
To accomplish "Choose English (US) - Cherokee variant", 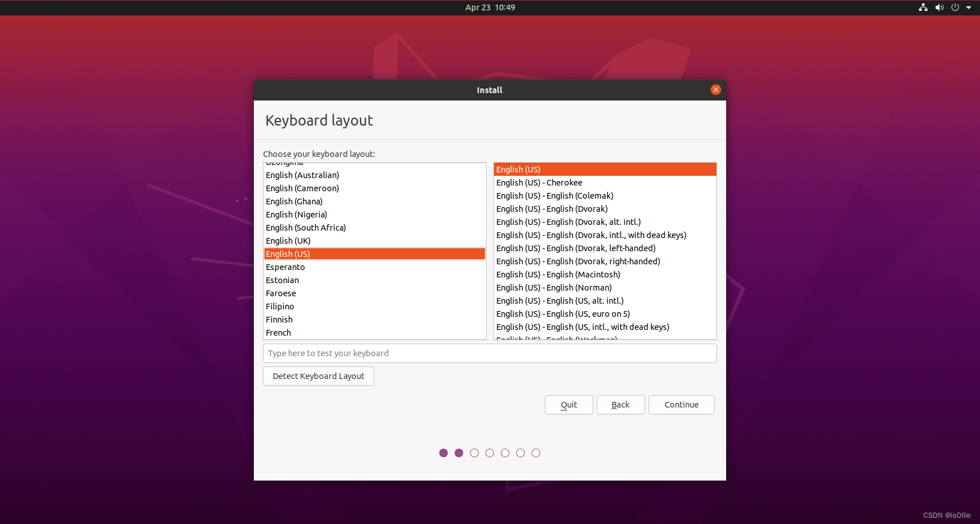I will point(605,183).
